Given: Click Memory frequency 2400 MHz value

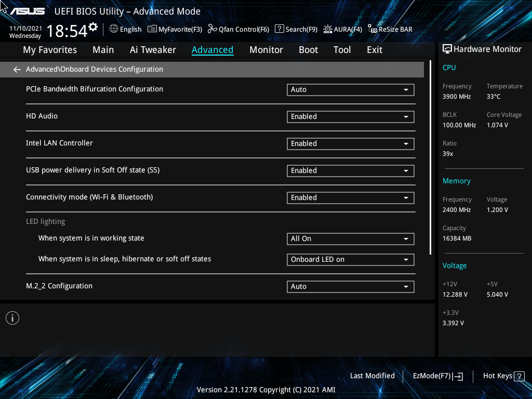Looking at the screenshot, I should pos(457,210).
